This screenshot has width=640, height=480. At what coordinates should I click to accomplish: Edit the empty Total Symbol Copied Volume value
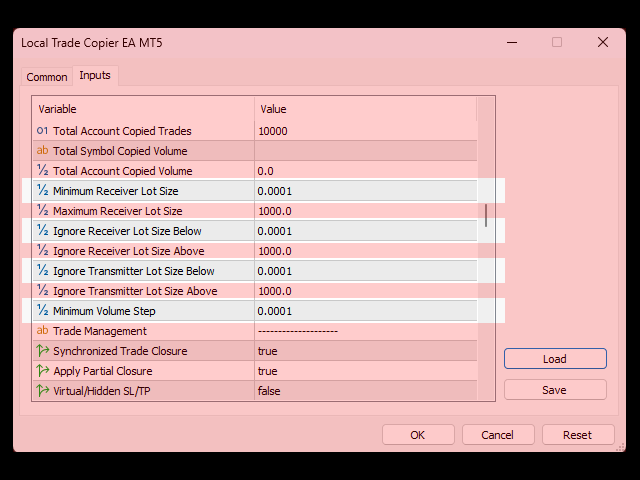pos(366,151)
